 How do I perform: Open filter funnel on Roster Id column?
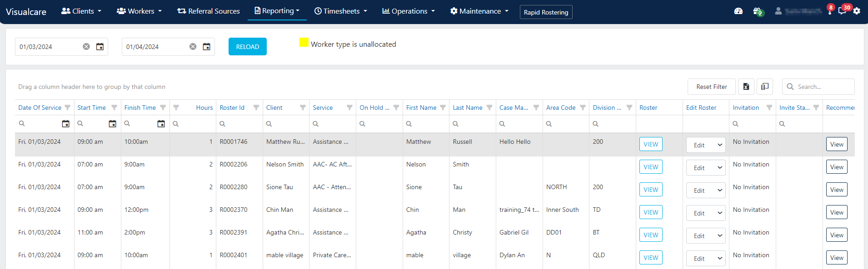pyautogui.click(x=256, y=108)
